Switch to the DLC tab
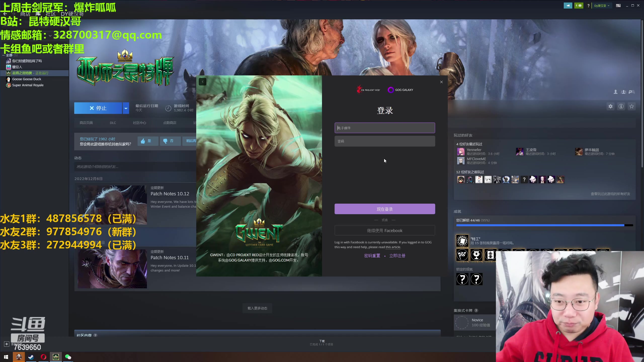 pyautogui.click(x=113, y=123)
